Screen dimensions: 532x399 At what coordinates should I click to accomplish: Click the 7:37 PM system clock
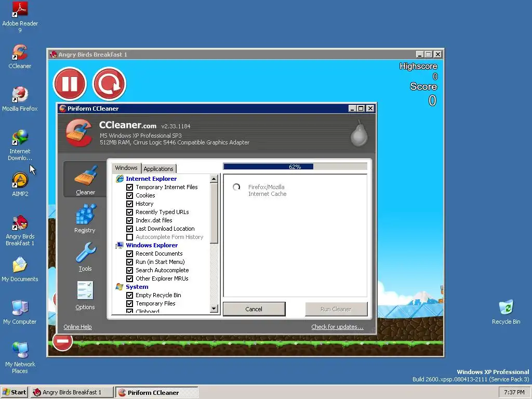click(514, 392)
